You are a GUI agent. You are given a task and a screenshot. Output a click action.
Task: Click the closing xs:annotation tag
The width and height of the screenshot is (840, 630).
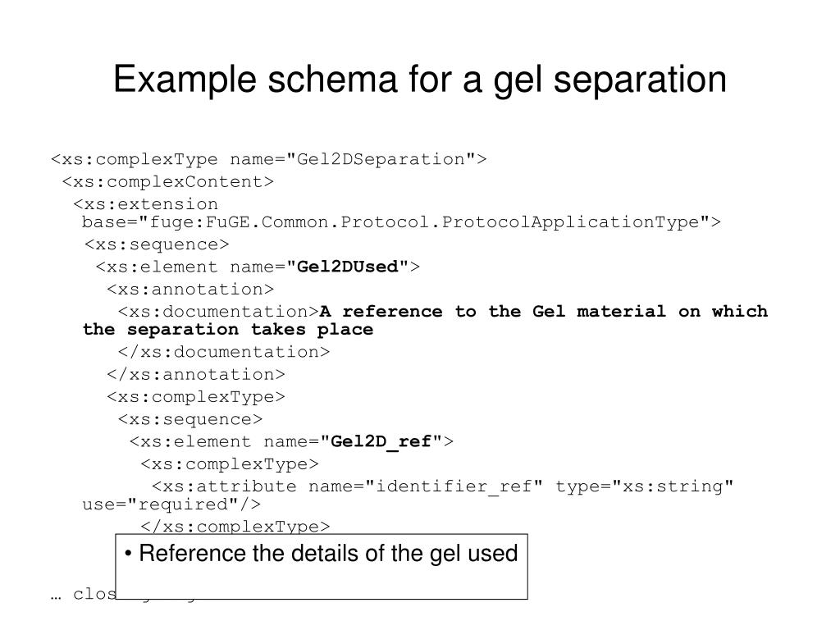[x=196, y=374]
